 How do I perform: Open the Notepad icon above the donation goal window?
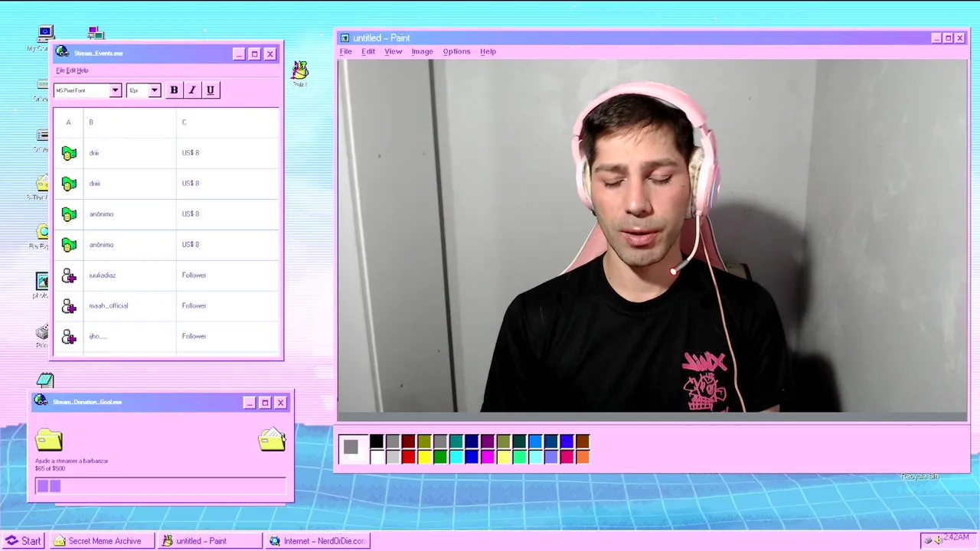pos(45,380)
